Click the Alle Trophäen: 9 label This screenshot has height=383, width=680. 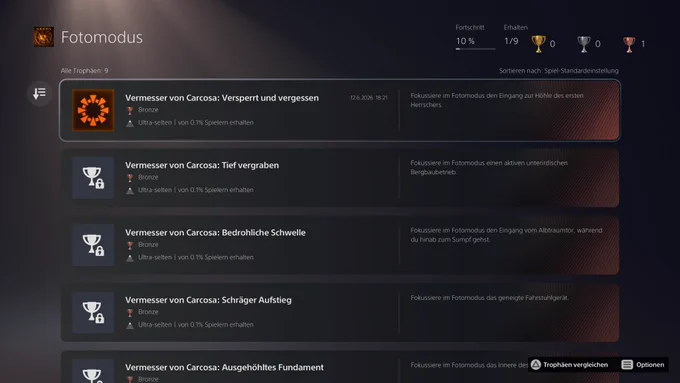click(85, 71)
